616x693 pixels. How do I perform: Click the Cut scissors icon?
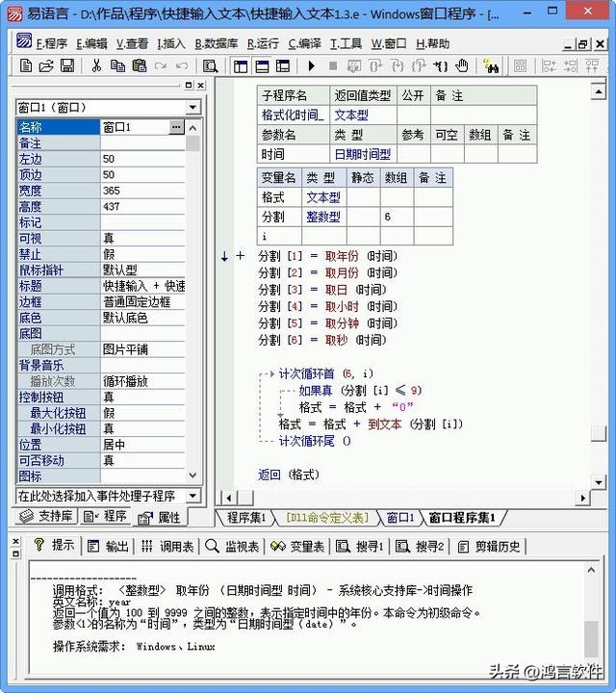point(96,65)
